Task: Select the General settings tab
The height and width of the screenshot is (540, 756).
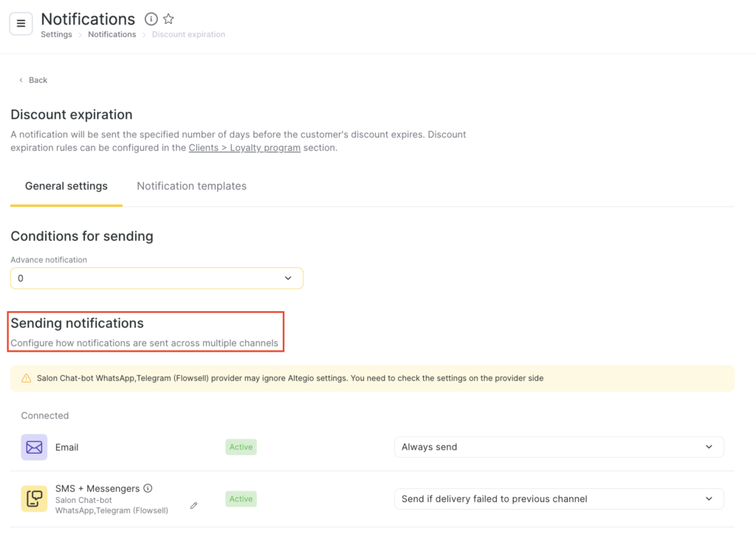Action: pos(66,186)
